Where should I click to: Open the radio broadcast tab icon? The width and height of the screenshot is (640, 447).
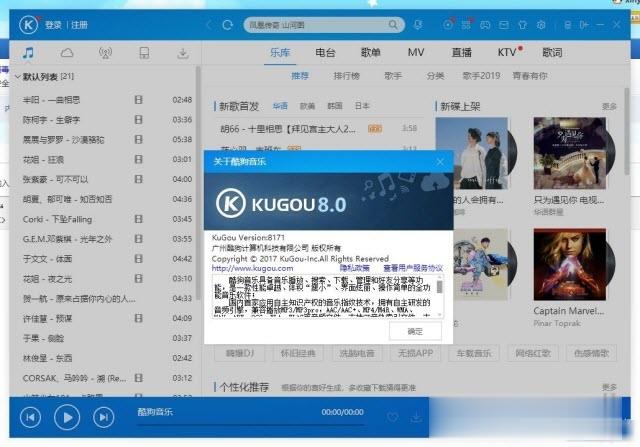tap(105, 53)
